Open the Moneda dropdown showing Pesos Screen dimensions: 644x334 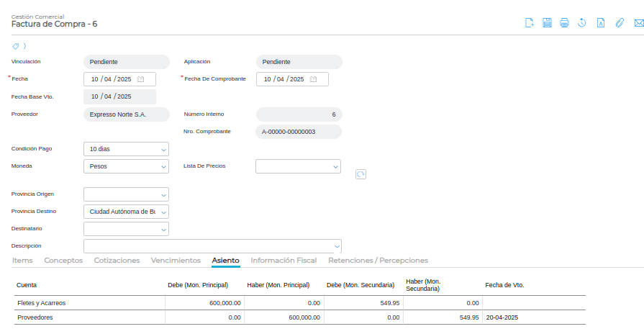pos(163,166)
